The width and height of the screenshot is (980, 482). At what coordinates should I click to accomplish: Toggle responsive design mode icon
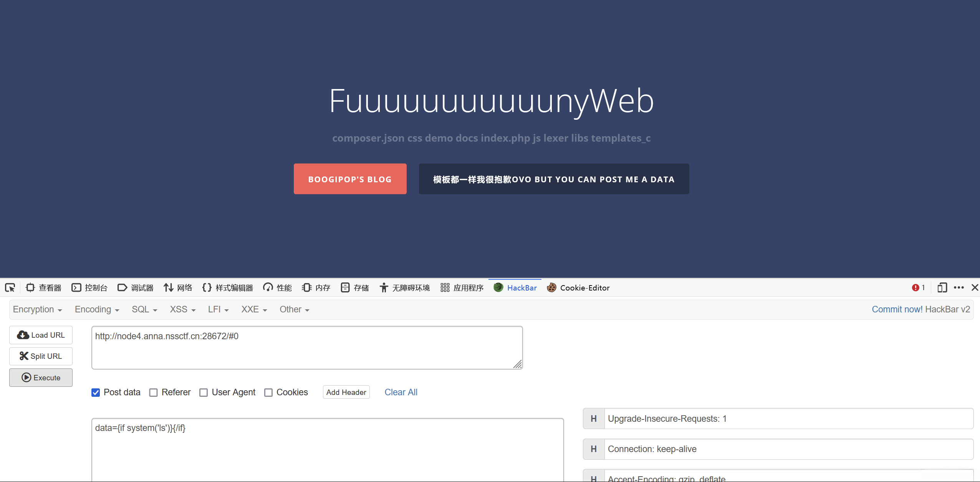click(x=942, y=287)
